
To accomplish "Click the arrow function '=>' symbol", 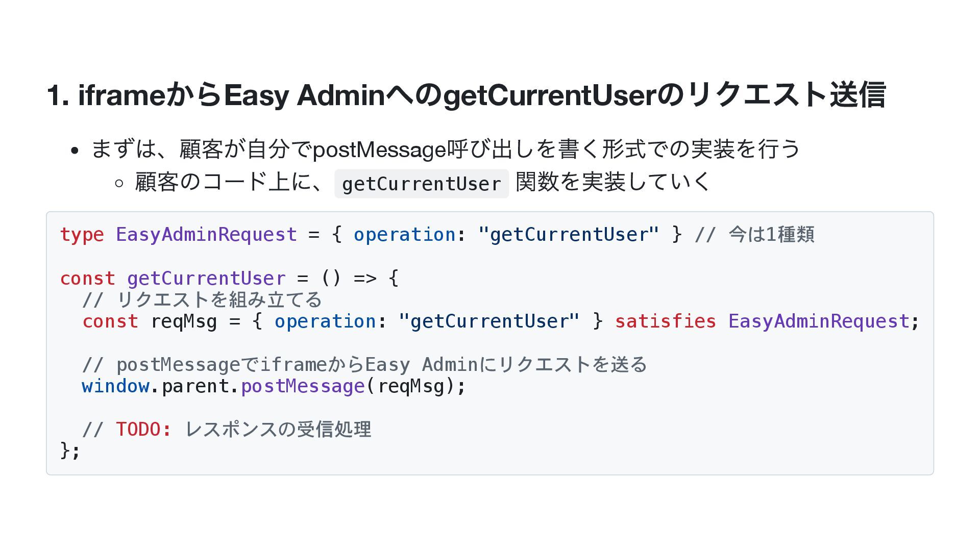I will [x=365, y=279].
